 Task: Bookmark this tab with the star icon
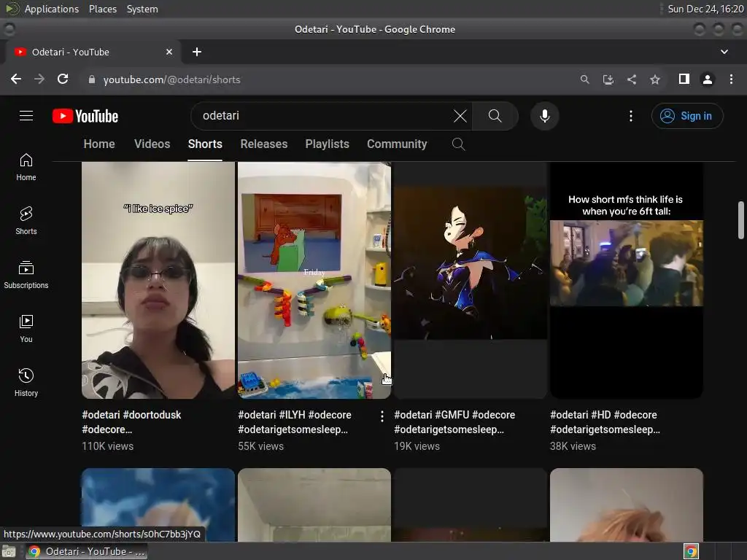tap(655, 79)
